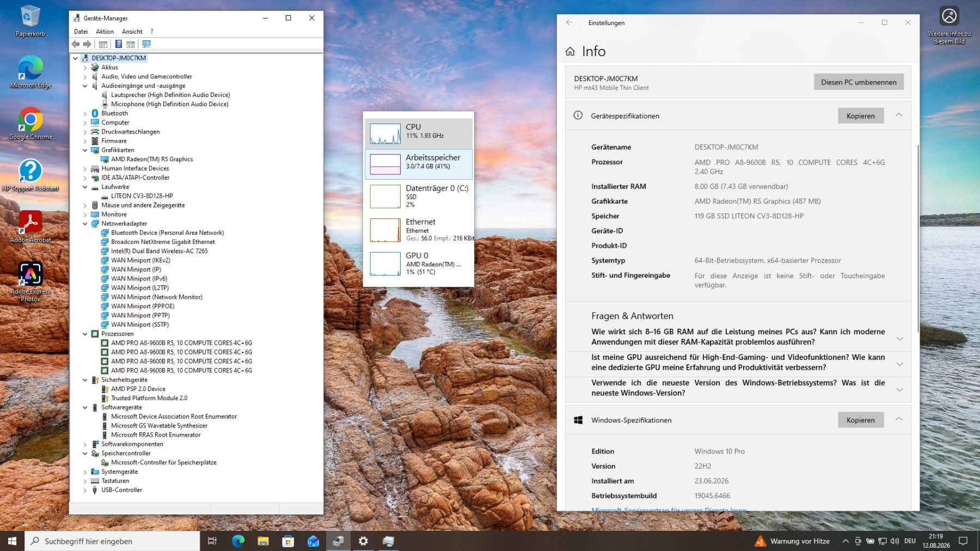This screenshot has width=980, height=551.
Task: Select Datenträger 0 (C:) tile
Action: 419,197
